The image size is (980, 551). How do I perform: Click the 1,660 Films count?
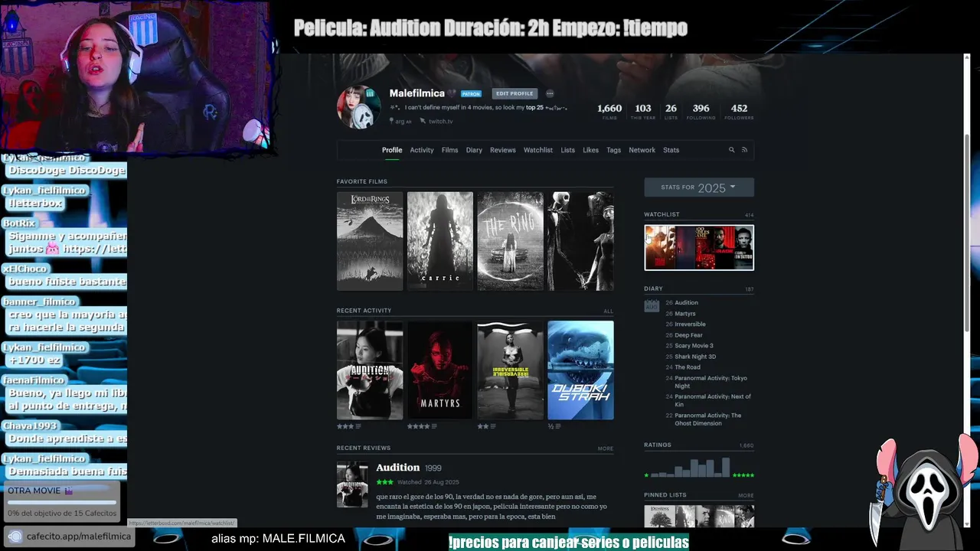coord(609,112)
